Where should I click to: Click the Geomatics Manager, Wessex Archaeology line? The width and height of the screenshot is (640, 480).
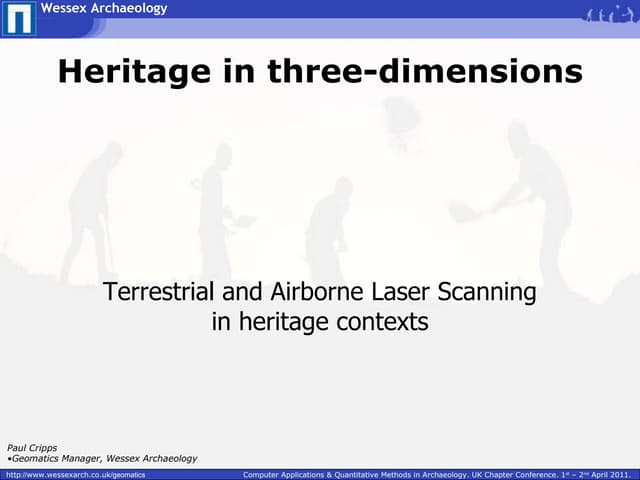click(x=104, y=459)
